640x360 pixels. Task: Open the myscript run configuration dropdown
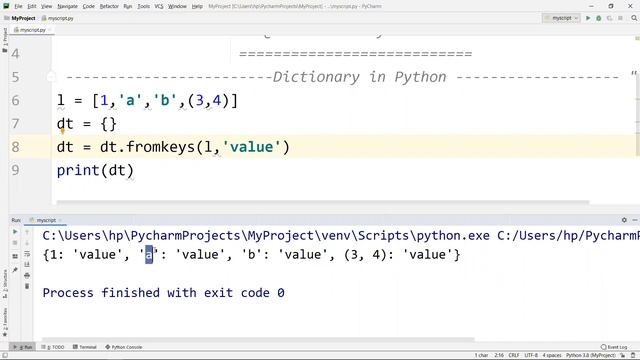click(x=562, y=18)
